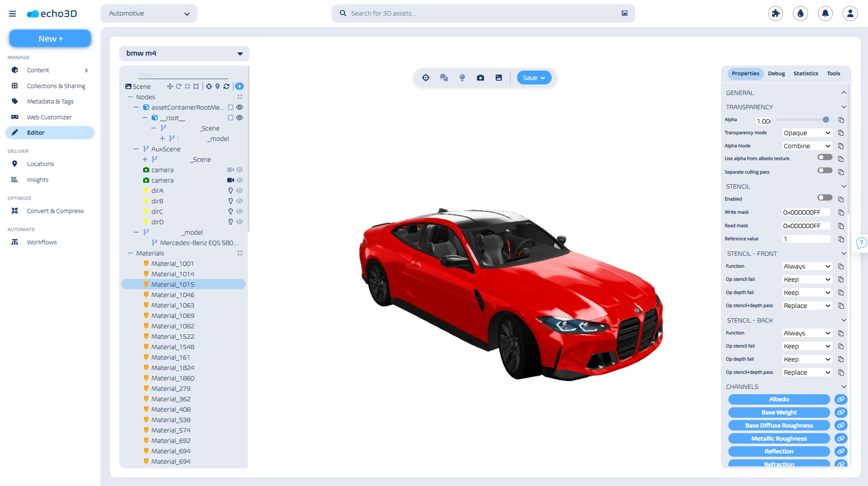Click the droplet icon in top bar
868x486 pixels.
[x=800, y=13]
